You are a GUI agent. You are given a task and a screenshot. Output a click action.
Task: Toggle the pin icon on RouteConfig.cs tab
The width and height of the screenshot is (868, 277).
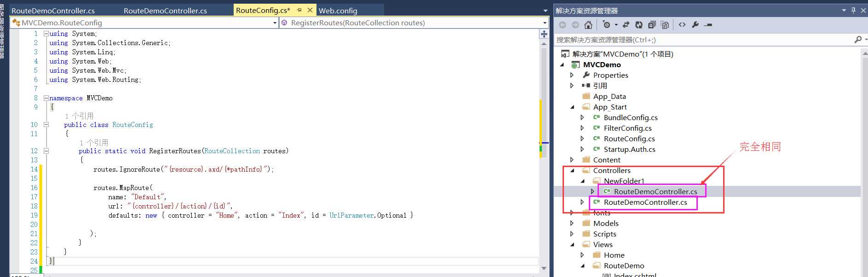pos(299,10)
